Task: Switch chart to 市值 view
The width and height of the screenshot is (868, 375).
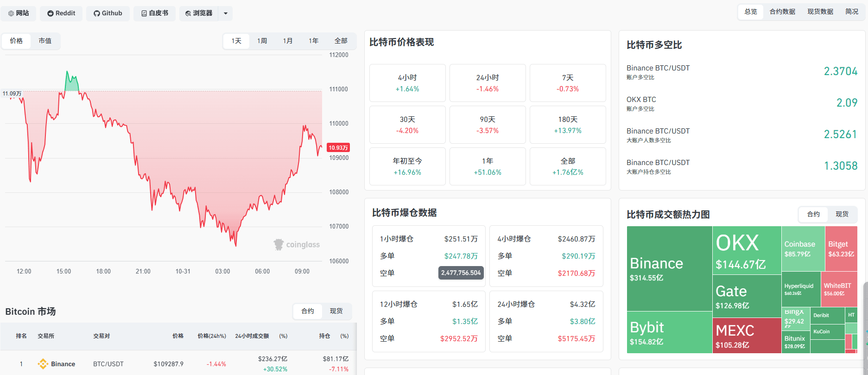Action: pos(45,41)
